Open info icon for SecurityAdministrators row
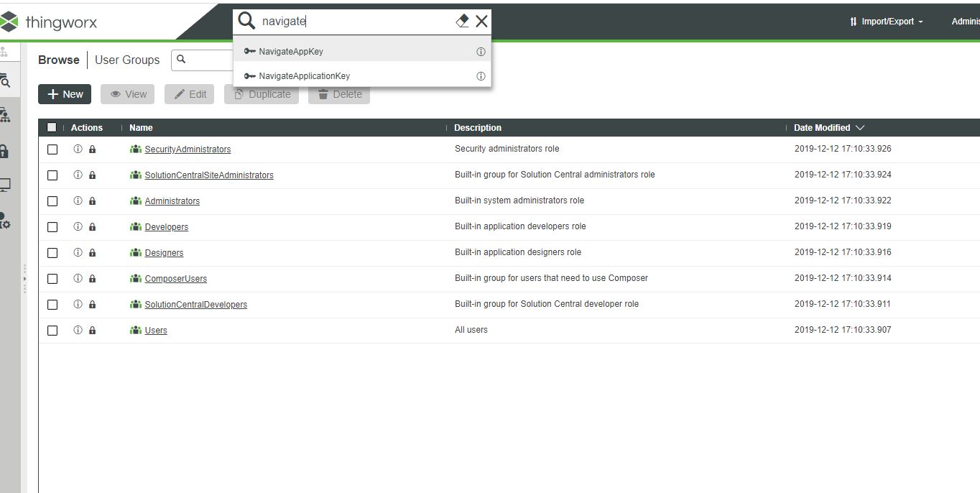Screen dimensions: 980x493 click(x=78, y=149)
